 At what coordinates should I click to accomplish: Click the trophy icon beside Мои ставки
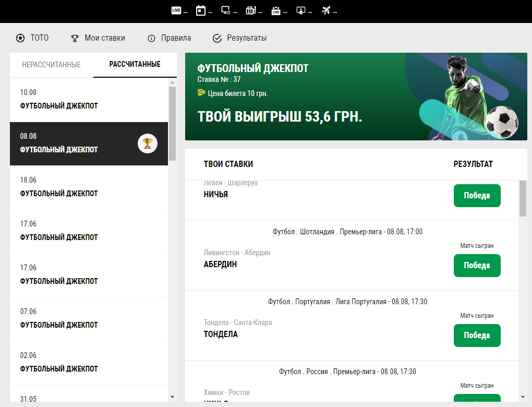coord(75,39)
